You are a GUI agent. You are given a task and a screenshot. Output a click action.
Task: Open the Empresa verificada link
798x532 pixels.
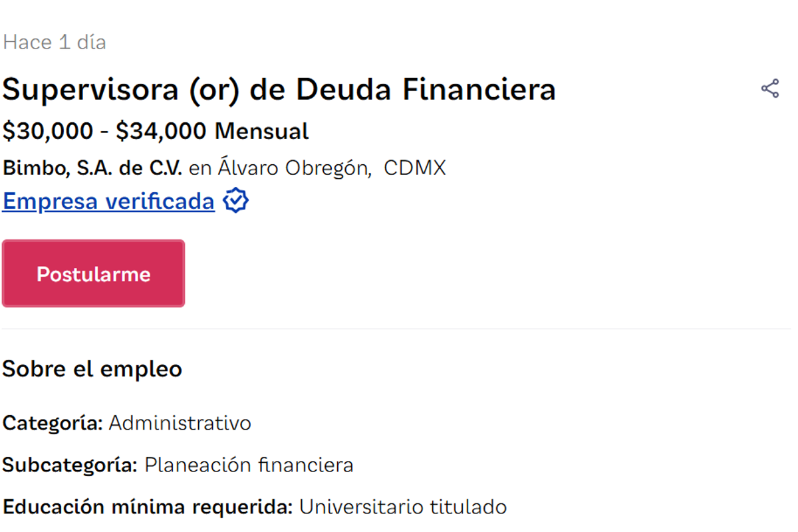point(107,201)
